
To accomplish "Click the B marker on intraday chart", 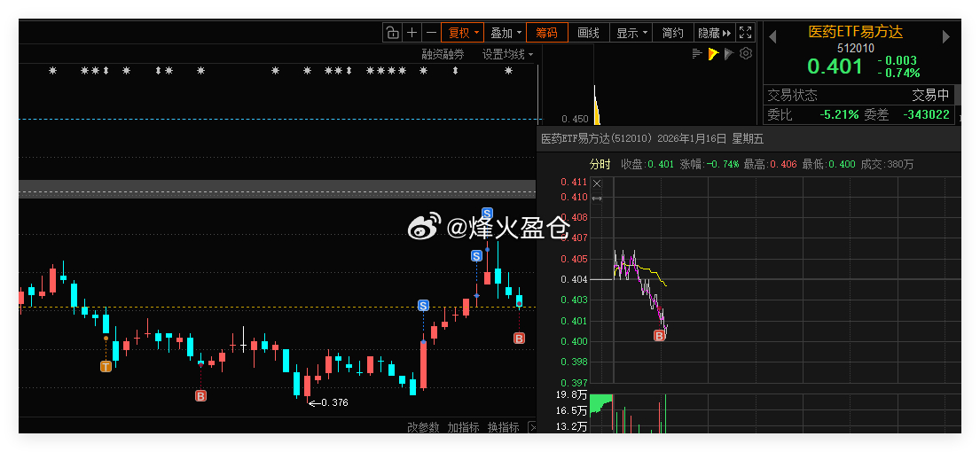I will pos(659,336).
